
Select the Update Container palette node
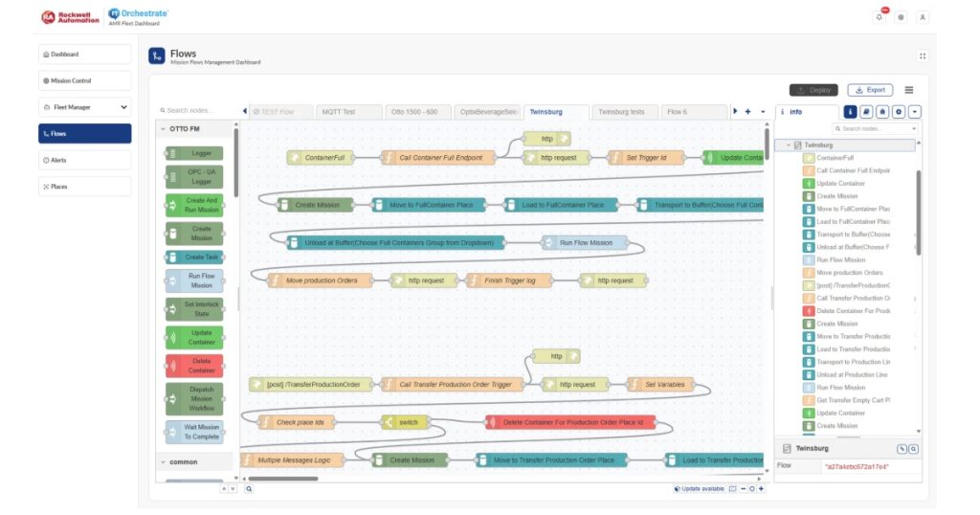194,338
